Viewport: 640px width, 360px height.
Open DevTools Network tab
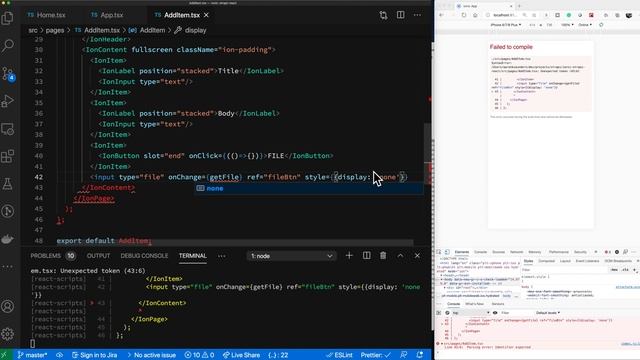[516, 252]
